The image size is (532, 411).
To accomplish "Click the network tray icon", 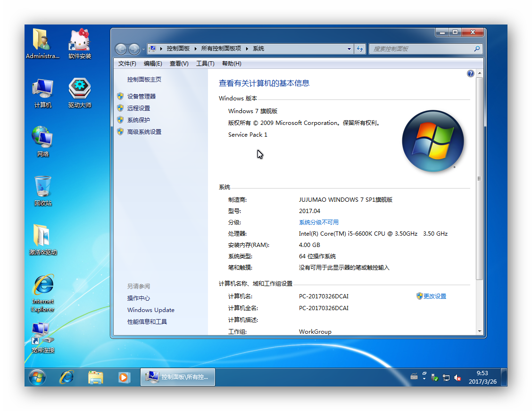I will [x=446, y=378].
